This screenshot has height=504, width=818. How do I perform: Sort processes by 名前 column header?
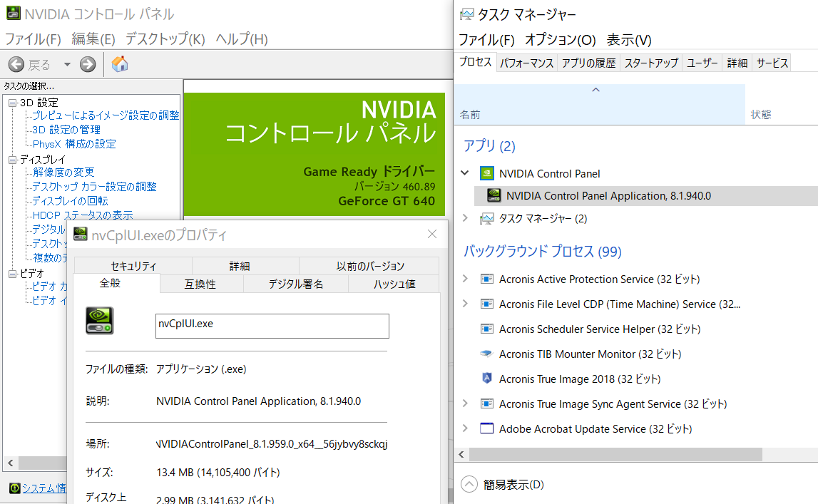[x=599, y=104]
